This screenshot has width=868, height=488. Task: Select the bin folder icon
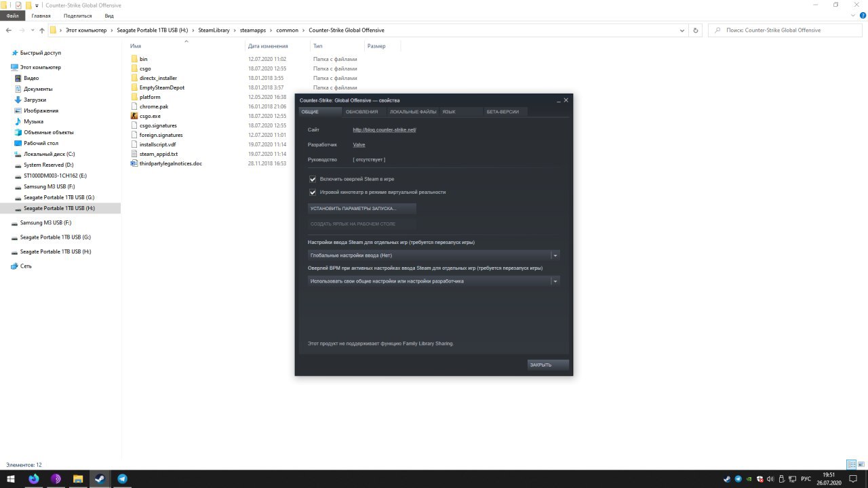[134, 59]
